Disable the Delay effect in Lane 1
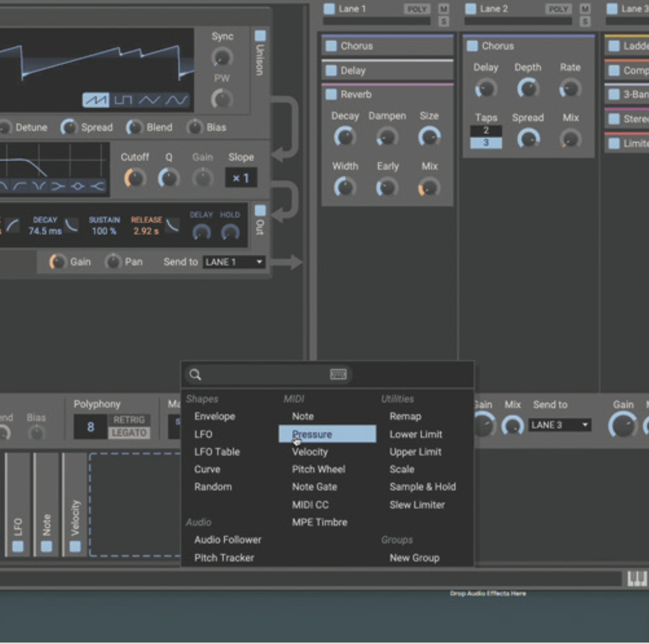 [331, 70]
